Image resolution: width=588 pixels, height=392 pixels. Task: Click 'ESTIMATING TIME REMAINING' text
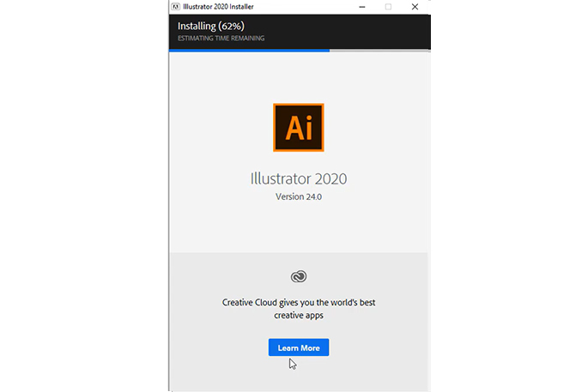tap(221, 39)
